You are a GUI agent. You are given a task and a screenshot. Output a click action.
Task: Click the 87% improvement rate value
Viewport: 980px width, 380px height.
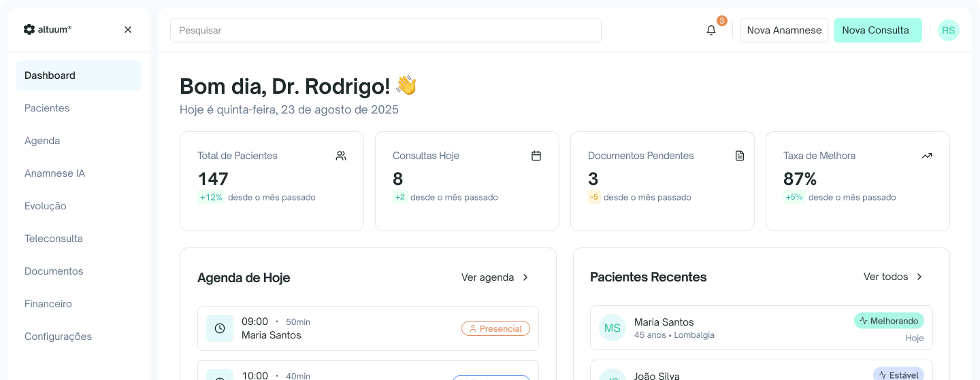800,179
